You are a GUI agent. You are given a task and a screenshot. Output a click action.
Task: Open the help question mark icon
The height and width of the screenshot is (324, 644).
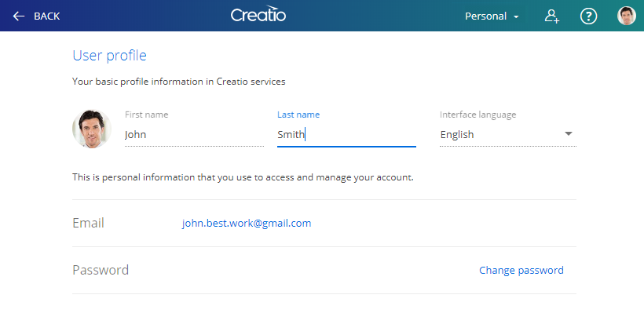pyautogui.click(x=588, y=16)
